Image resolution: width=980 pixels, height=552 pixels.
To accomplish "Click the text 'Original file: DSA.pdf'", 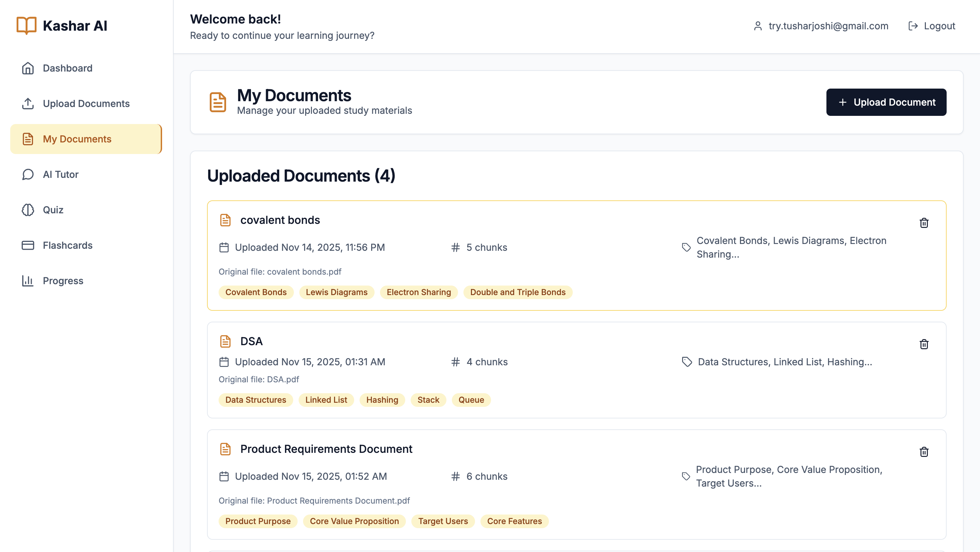I will (x=259, y=380).
